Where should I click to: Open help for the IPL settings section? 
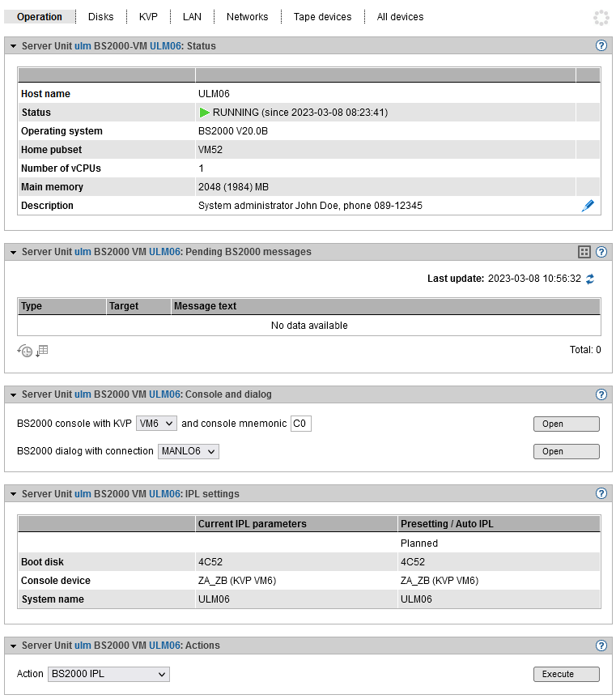click(x=601, y=494)
